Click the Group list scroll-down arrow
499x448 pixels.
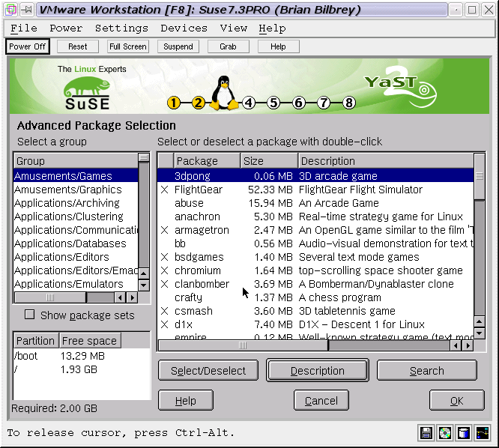144,285
